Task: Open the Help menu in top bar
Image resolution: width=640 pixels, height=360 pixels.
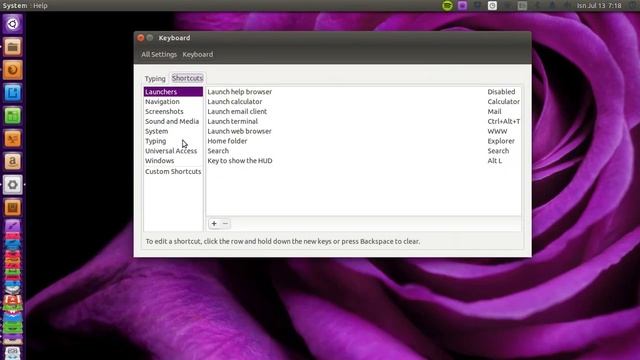Action: [40, 5]
